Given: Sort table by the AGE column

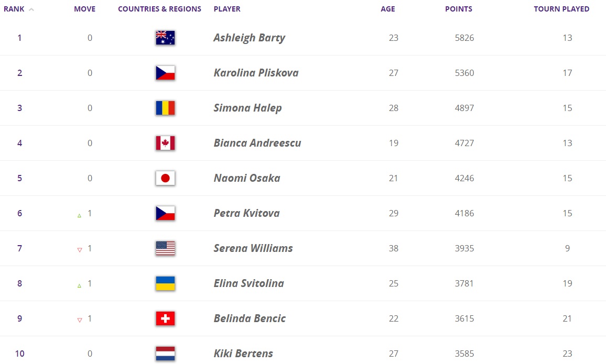Looking at the screenshot, I should click(x=388, y=9).
